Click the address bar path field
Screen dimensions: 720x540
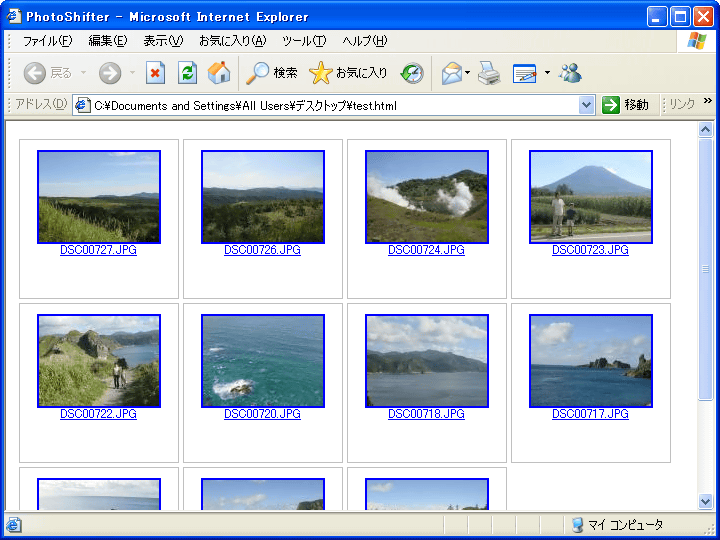(x=334, y=105)
